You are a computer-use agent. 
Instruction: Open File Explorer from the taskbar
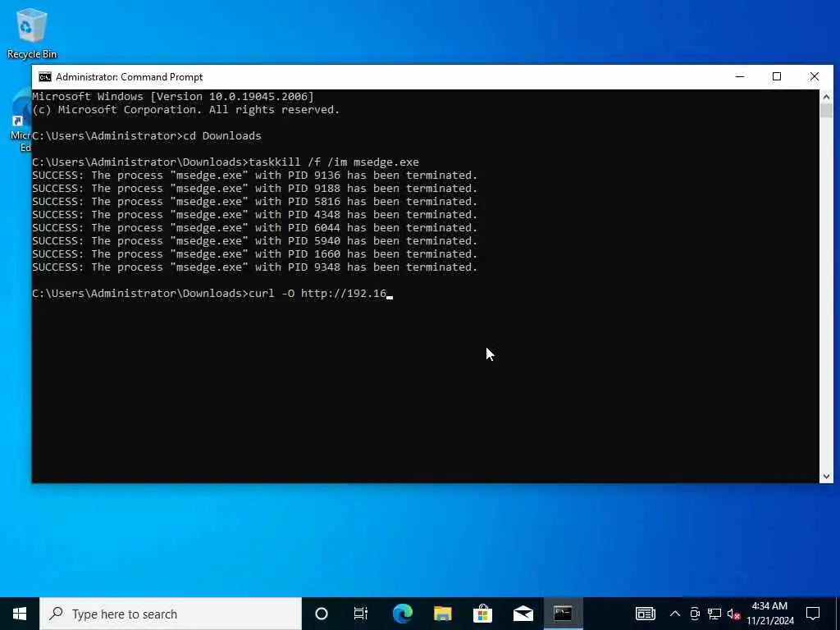click(x=442, y=614)
